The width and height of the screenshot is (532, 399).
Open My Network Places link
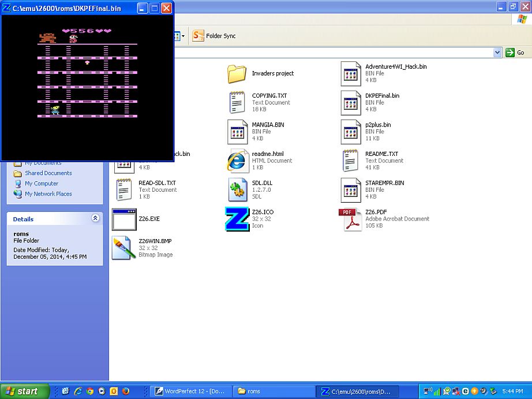point(48,194)
